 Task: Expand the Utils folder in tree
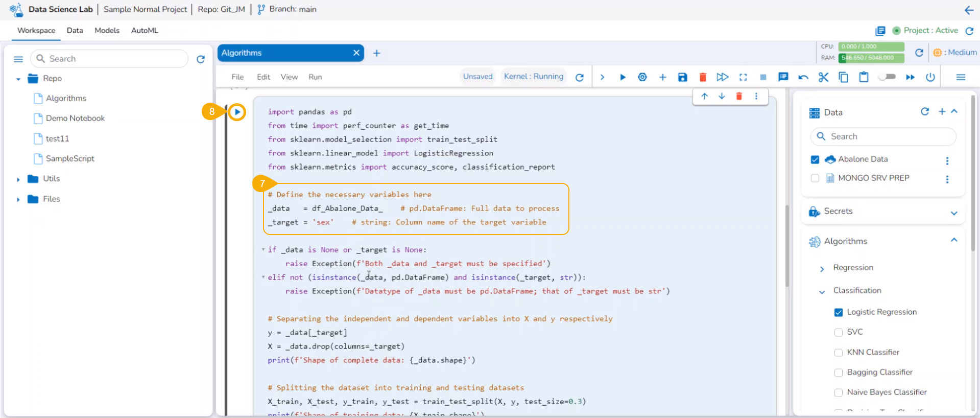coord(18,179)
